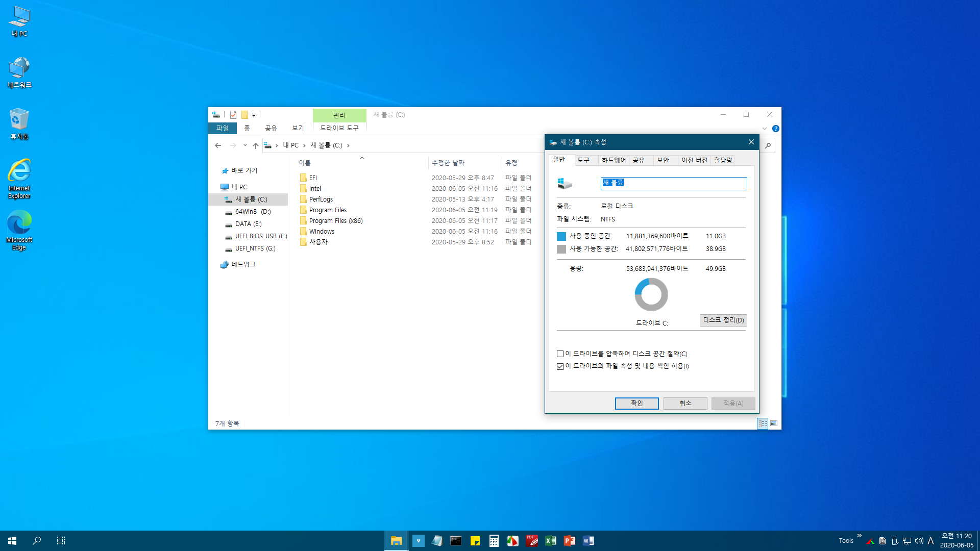980x551 pixels.
Task: Click the Explorer help question mark icon
Action: coord(775,129)
